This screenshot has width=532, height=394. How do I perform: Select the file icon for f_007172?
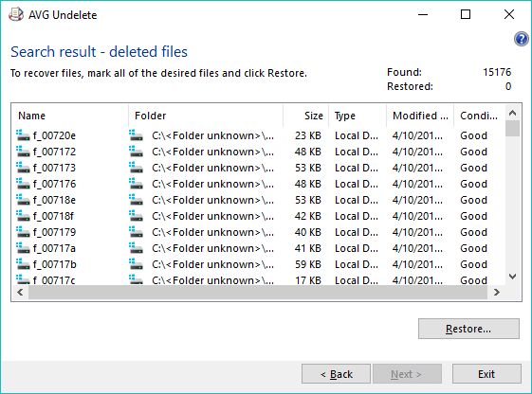23,152
